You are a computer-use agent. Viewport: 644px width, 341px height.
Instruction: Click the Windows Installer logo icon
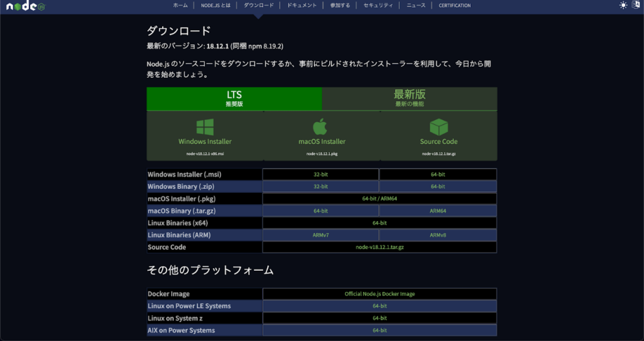coord(205,127)
